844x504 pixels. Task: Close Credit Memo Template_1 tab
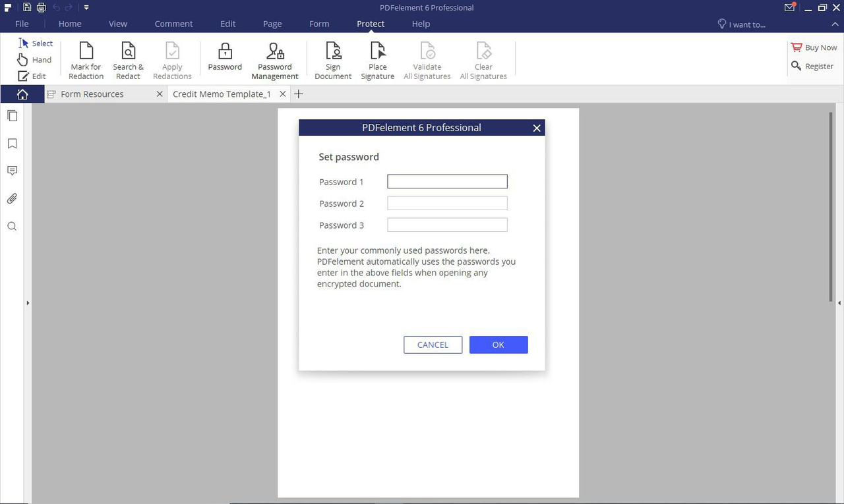pyautogui.click(x=283, y=94)
